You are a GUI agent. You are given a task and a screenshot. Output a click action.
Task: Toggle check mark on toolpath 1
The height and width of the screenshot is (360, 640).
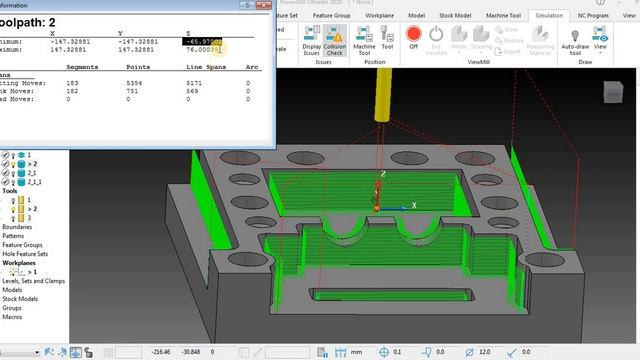coord(5,155)
